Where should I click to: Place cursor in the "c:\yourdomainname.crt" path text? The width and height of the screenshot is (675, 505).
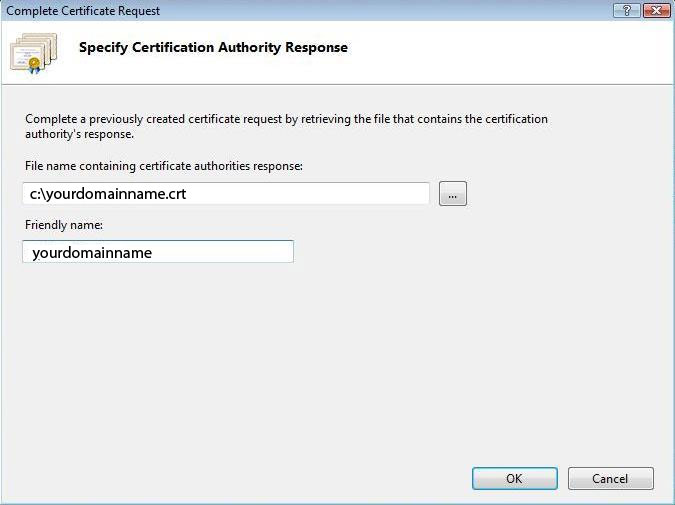point(108,194)
